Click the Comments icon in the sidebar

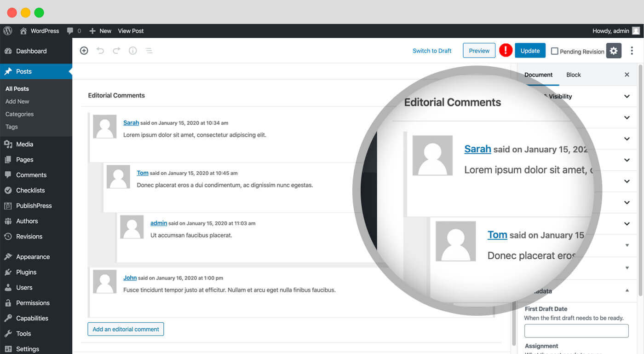[8, 175]
